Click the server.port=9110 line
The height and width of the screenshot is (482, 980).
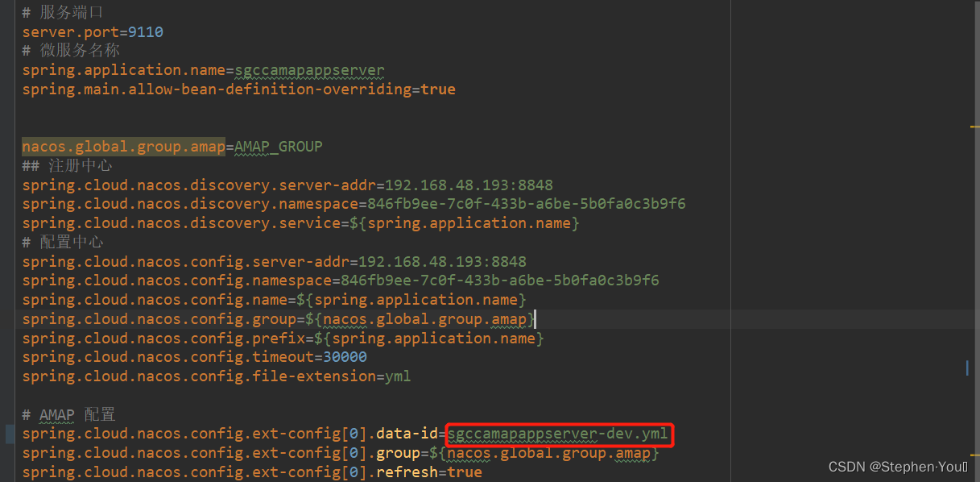pyautogui.click(x=93, y=32)
